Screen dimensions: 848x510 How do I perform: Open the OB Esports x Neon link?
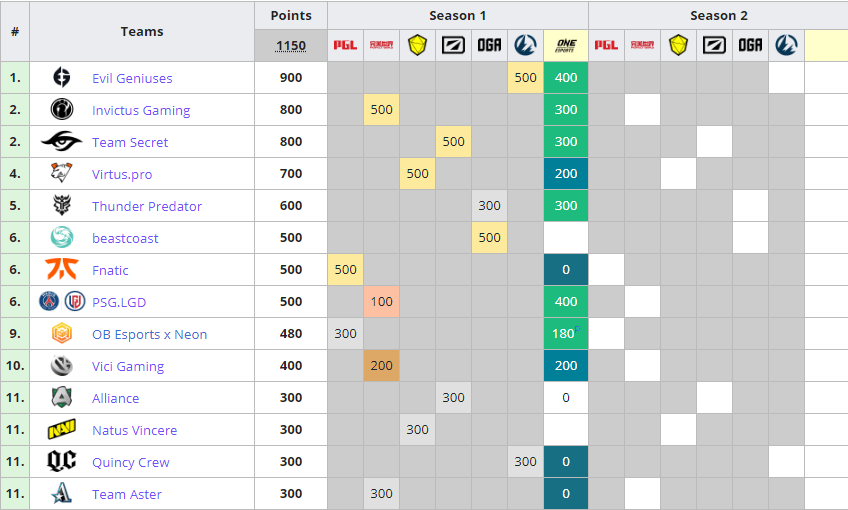click(x=149, y=334)
